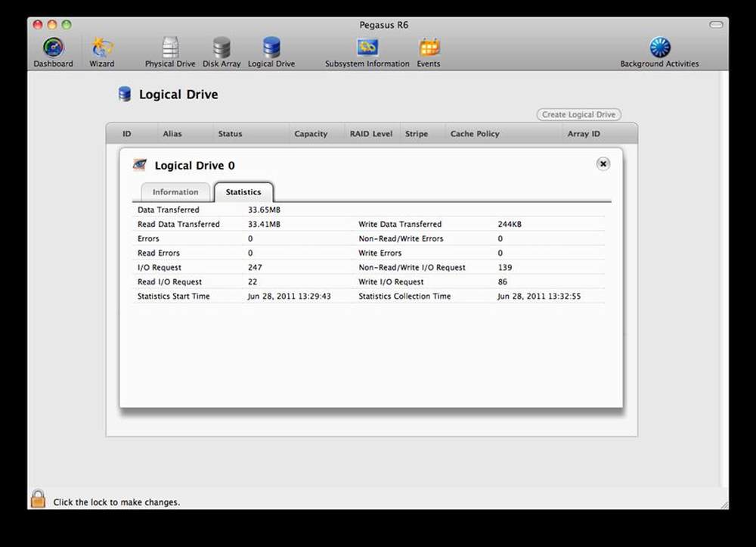Select the Statistics tab
The image size is (756, 547).
pyautogui.click(x=243, y=192)
